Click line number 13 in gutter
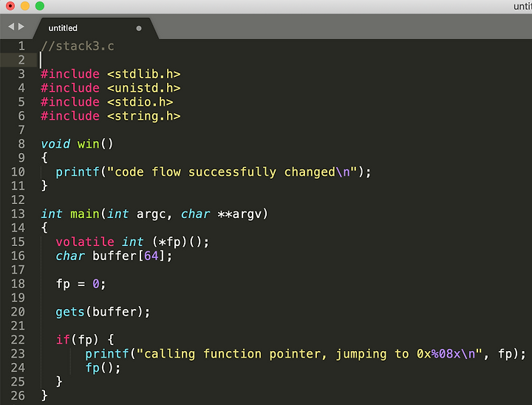Image resolution: width=532 pixels, height=405 pixels. [x=18, y=214]
